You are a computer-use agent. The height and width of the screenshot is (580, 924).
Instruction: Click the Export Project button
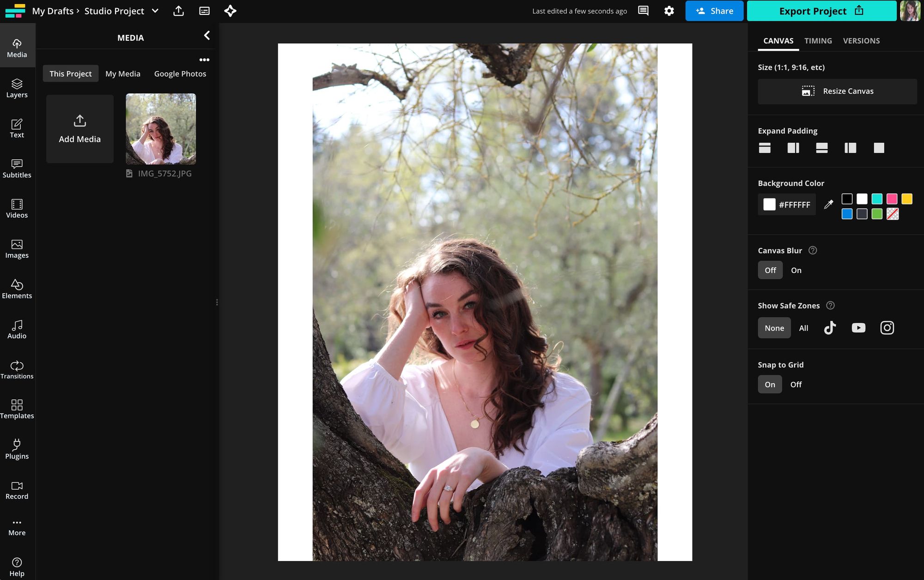coord(821,11)
